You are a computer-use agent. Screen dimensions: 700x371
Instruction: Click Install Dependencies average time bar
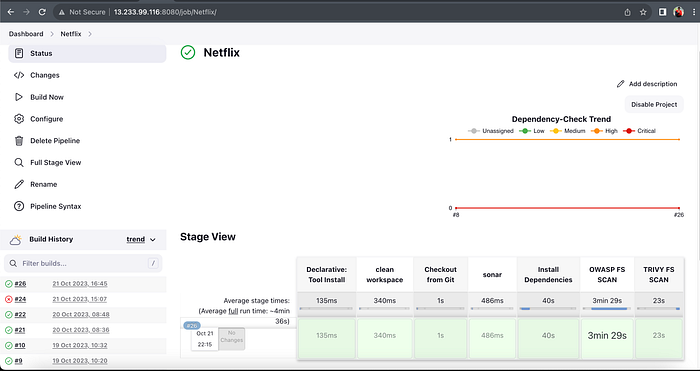[548, 308]
